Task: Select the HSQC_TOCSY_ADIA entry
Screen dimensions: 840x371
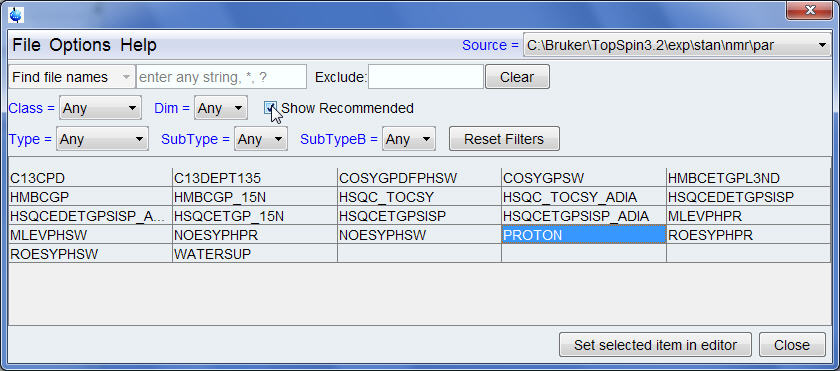Action: pos(584,197)
